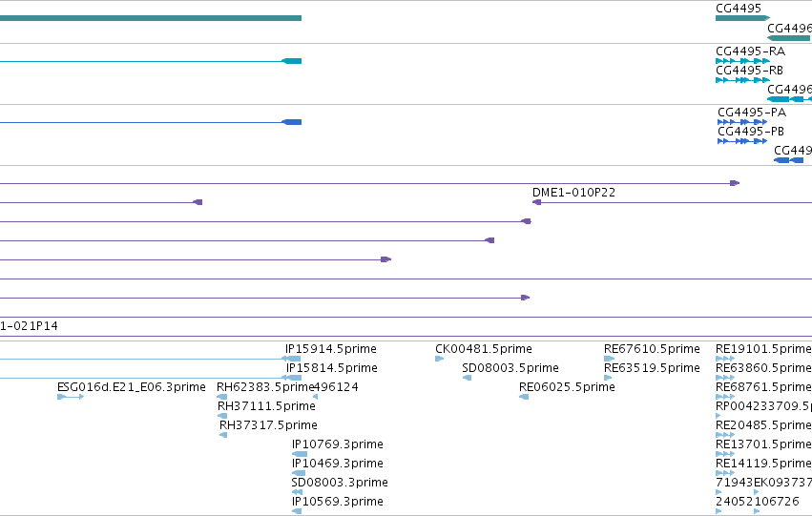
Task: Click the RH62383.5prime label
Action: (x=265, y=387)
